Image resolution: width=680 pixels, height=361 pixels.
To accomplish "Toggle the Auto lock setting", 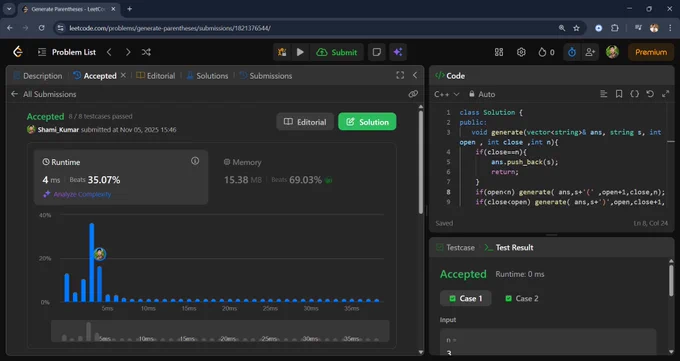I will coord(481,94).
